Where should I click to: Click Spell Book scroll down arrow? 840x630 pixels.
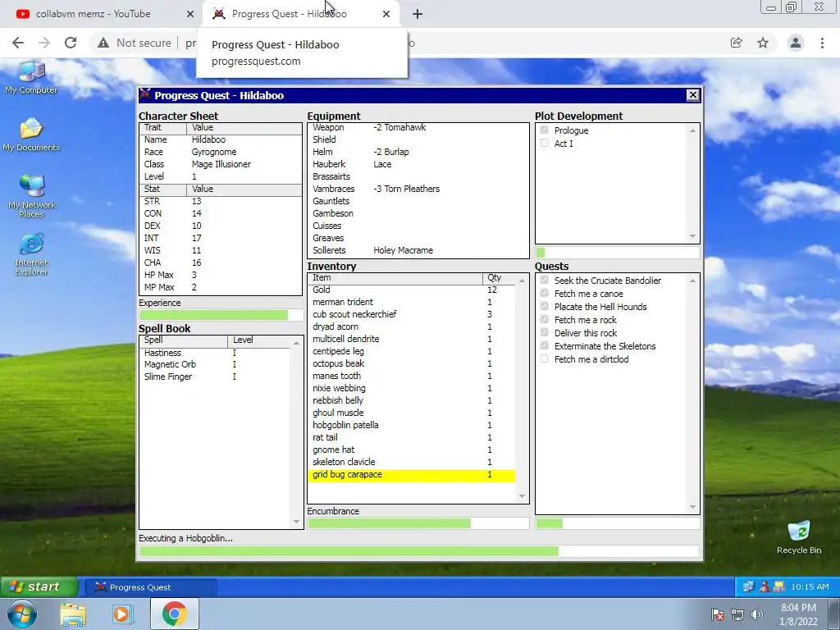[297, 522]
